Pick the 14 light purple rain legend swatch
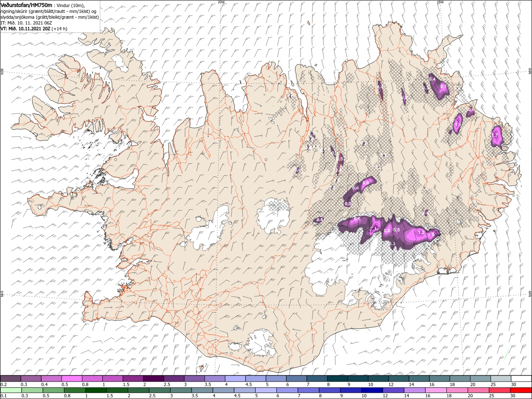The width and height of the screenshot is (532, 399). (x=414, y=390)
